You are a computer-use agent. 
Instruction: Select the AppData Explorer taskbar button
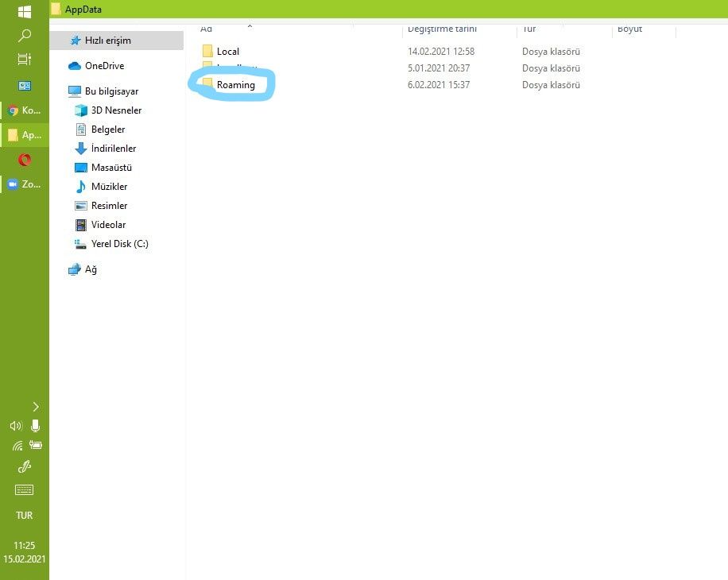coord(25,135)
